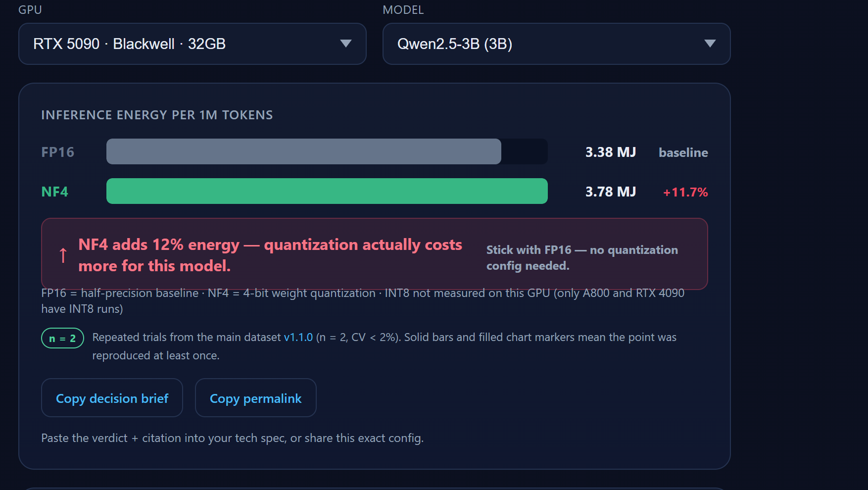
Task: Click the grey FP16 energy bar
Action: click(304, 151)
